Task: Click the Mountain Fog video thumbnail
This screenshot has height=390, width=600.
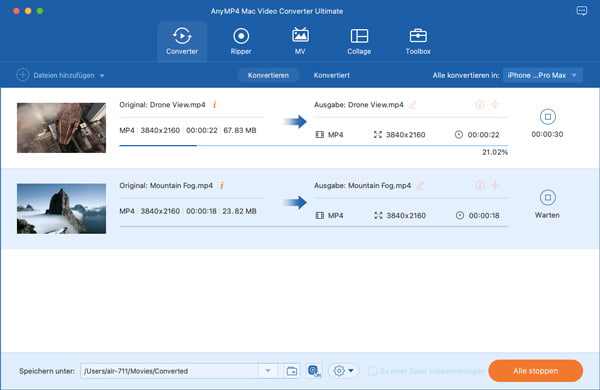Action: [61, 209]
